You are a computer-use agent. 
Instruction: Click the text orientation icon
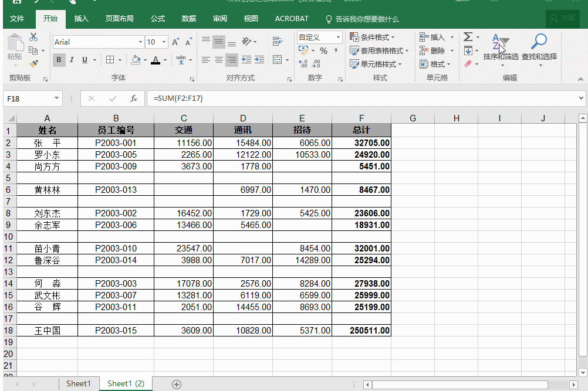246,42
